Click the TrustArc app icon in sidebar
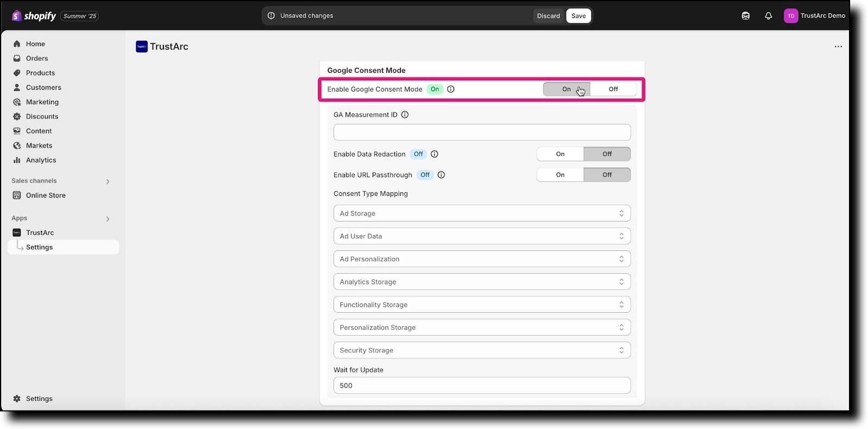 pyautogui.click(x=17, y=232)
